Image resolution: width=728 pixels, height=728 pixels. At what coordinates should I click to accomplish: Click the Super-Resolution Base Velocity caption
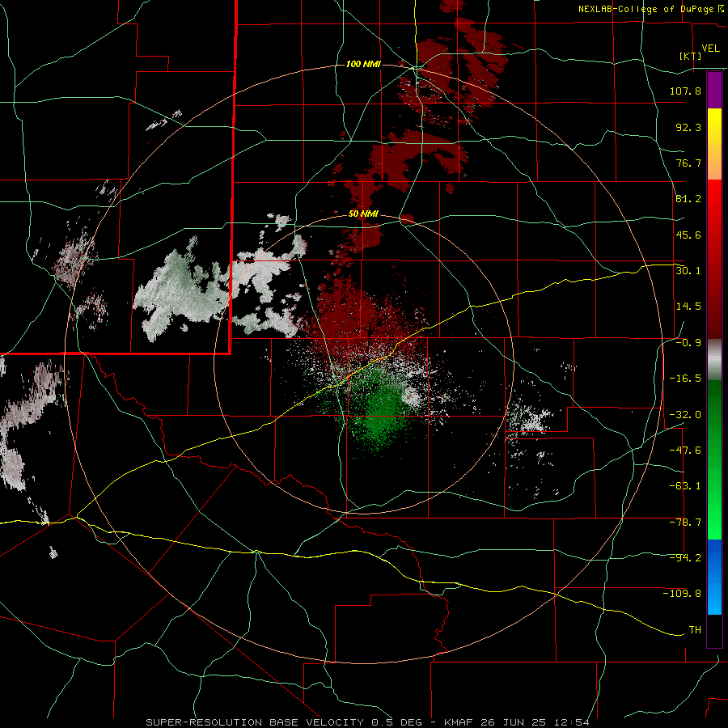coord(367,722)
